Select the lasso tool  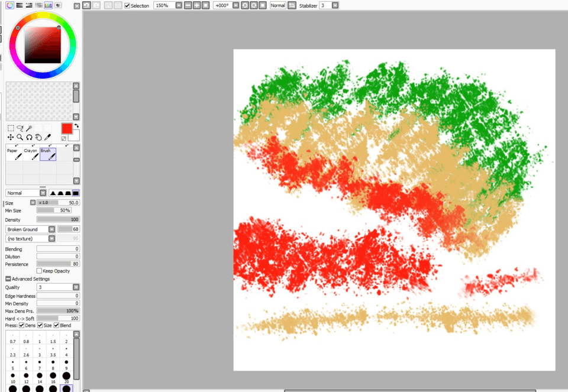[20, 128]
